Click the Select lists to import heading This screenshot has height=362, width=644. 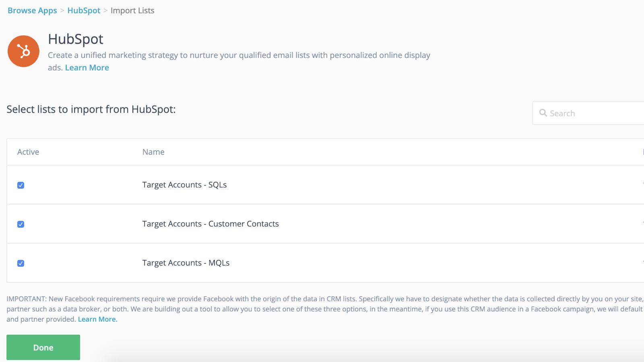click(91, 109)
